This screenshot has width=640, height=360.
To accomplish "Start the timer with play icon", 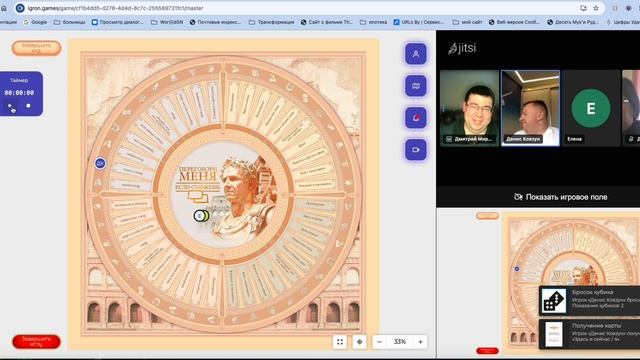I will coord(10,106).
